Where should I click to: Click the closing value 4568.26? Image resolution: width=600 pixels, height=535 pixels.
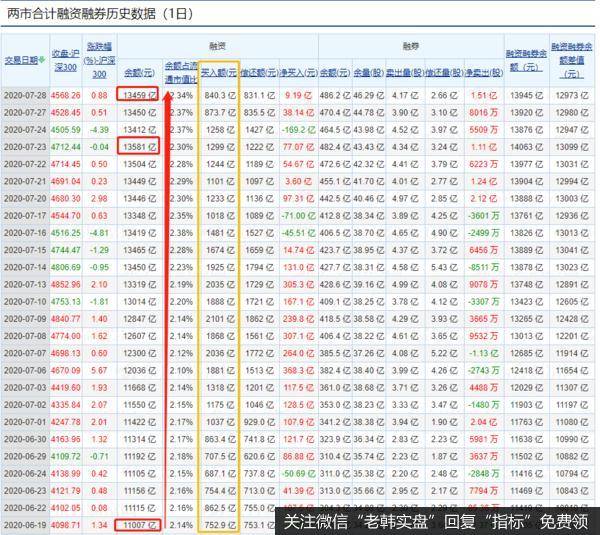click(x=65, y=95)
